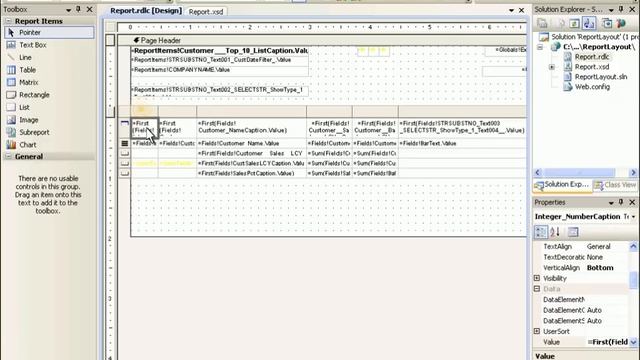The height and width of the screenshot is (360, 640).
Task: Select the Matrix report item
Action: tap(49, 82)
